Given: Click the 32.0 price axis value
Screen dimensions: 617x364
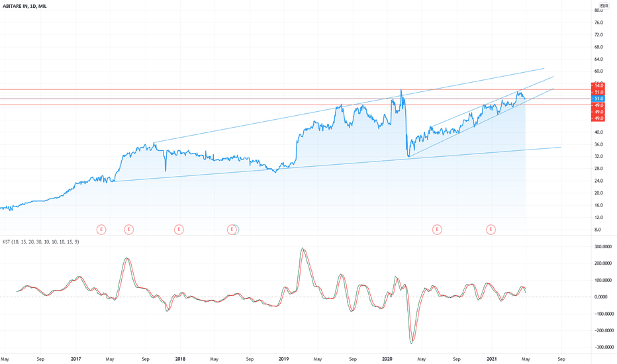Looking at the screenshot, I should (598, 157).
